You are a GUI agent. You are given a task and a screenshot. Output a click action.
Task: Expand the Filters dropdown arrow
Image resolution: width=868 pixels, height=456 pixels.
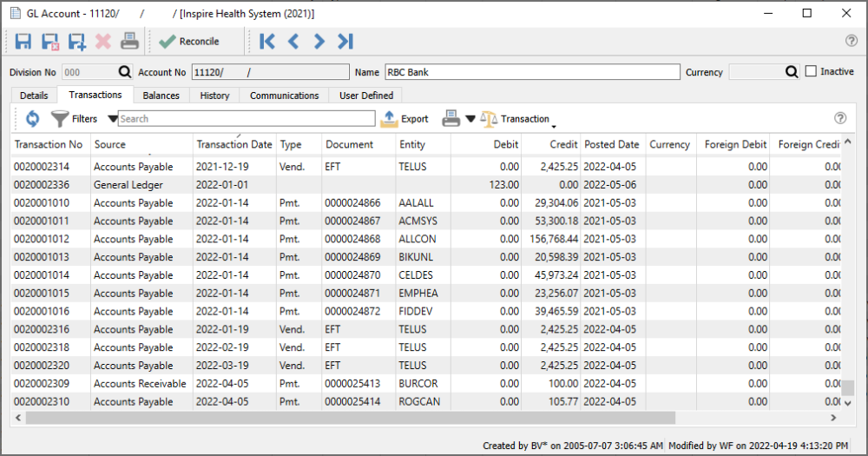point(112,119)
